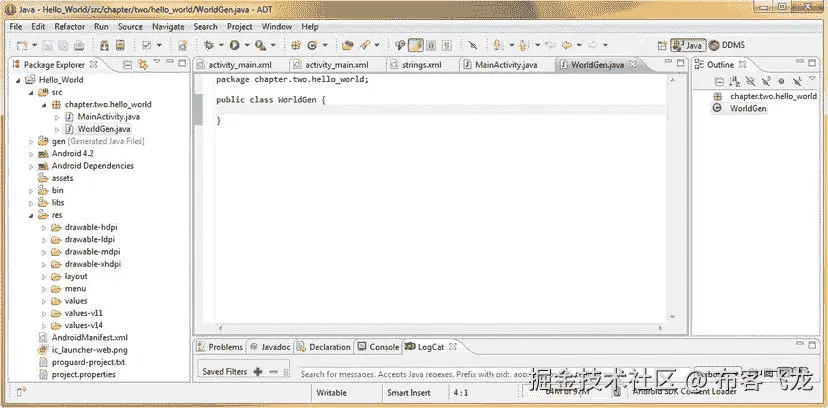Click the Open Perspective icon

662,45
